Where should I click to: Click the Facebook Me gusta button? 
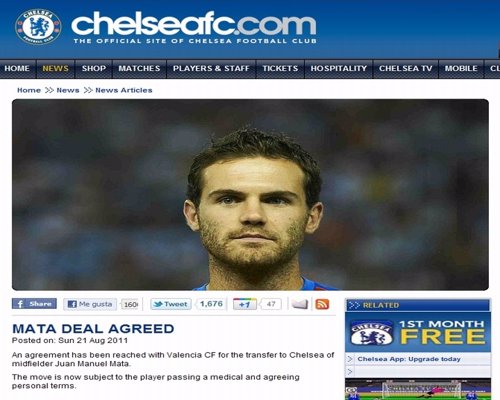(90, 304)
